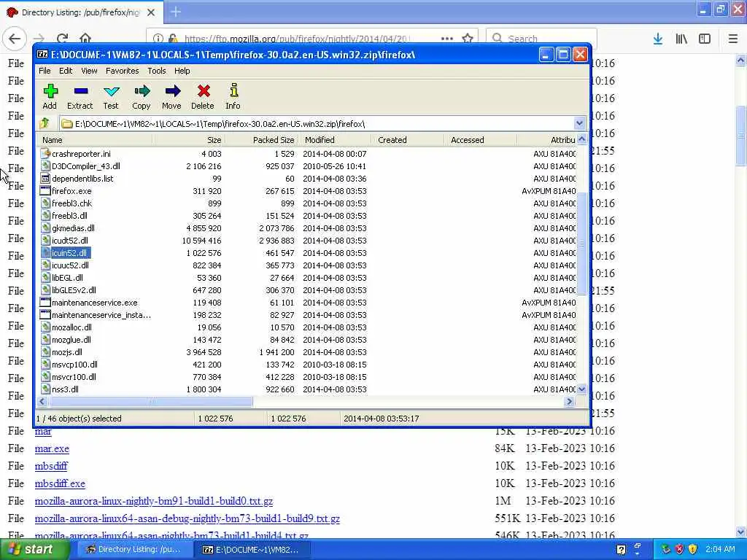Click 7-Zip horizontal scroll right arrow

point(569,402)
